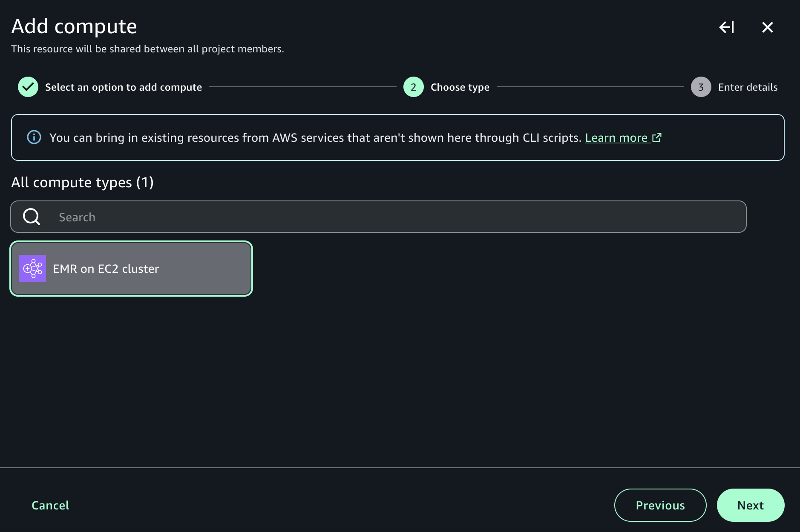
Task: Go back with the Previous button
Action: [x=660, y=505]
